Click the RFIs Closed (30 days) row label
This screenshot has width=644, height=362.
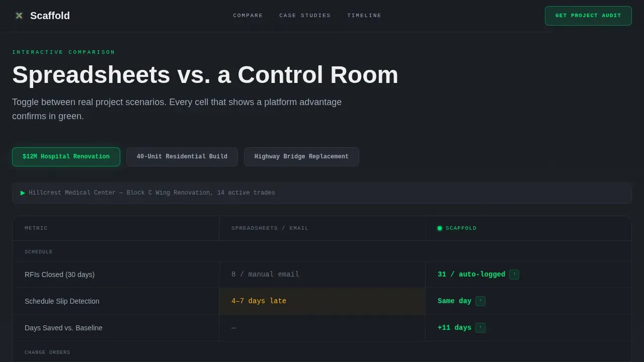pos(59,275)
